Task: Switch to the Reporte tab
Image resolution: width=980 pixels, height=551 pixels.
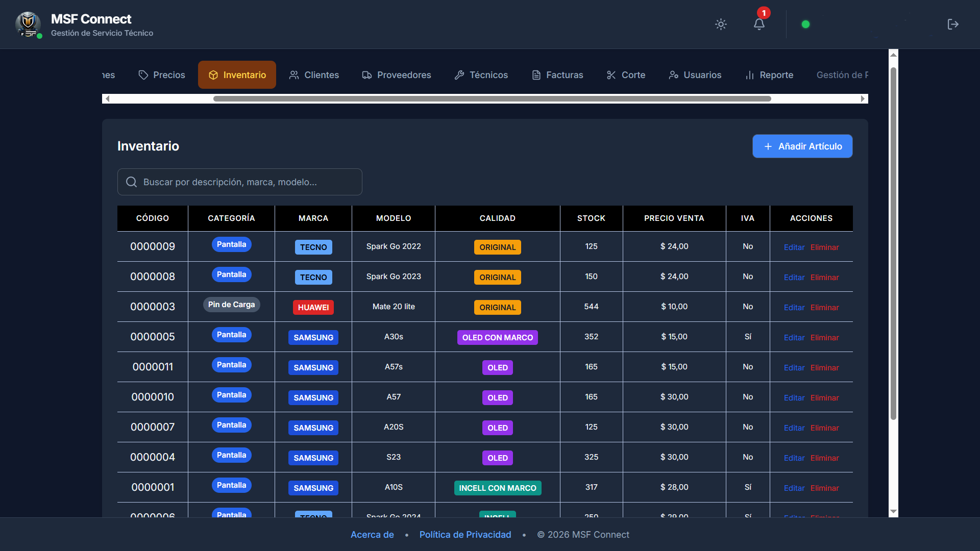Action: click(x=769, y=75)
